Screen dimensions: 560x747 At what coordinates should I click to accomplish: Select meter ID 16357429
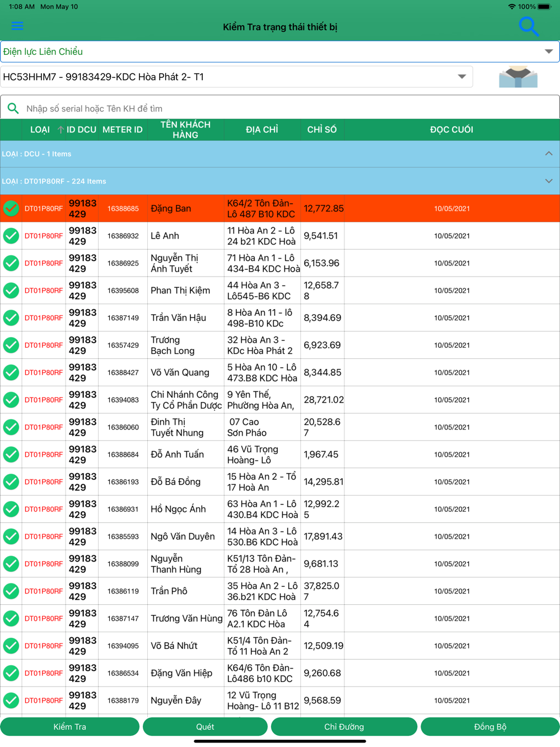[123, 345]
